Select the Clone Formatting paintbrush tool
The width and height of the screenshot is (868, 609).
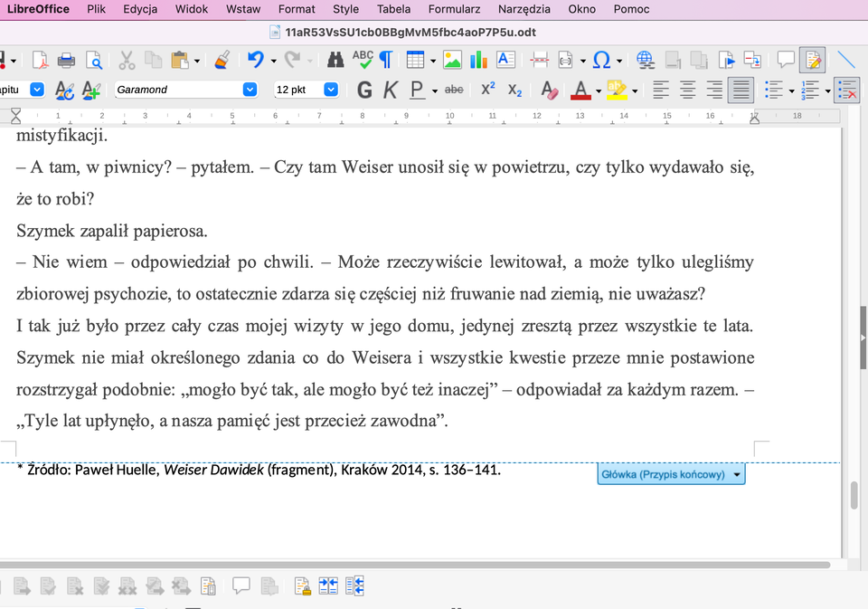click(223, 59)
